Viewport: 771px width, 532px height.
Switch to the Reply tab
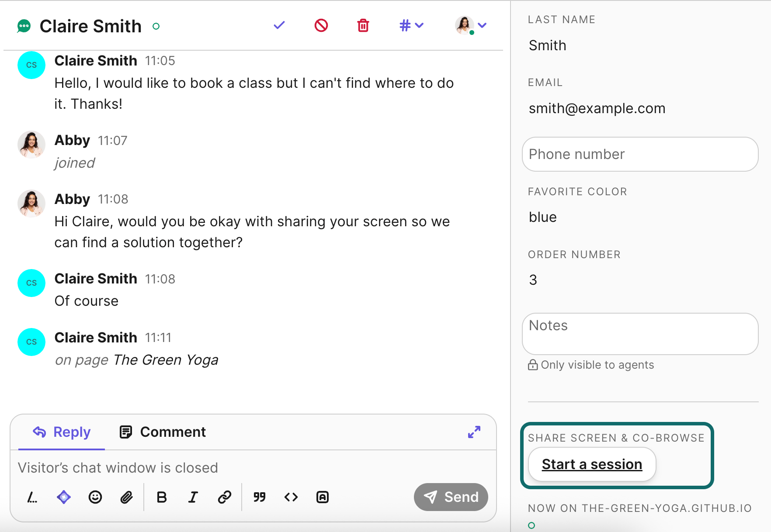point(62,432)
